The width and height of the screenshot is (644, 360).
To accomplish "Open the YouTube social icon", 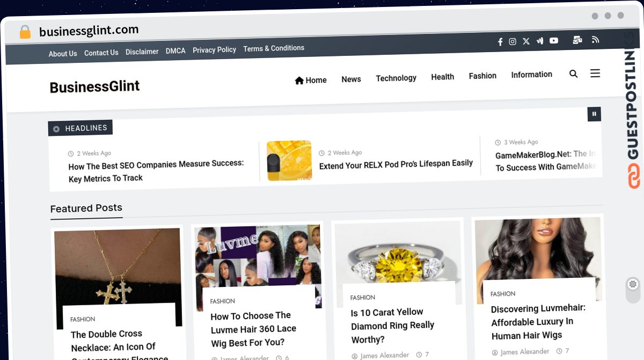I will click(554, 40).
